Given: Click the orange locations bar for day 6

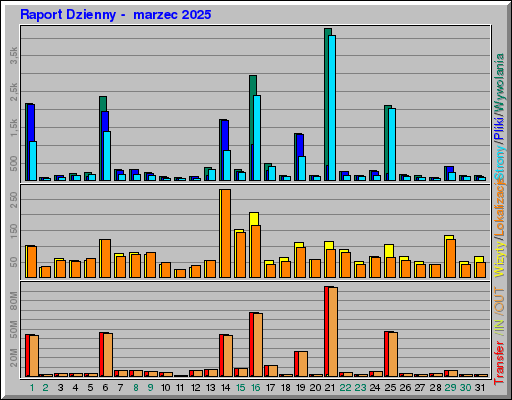Looking at the screenshot, I should [x=106, y=258].
